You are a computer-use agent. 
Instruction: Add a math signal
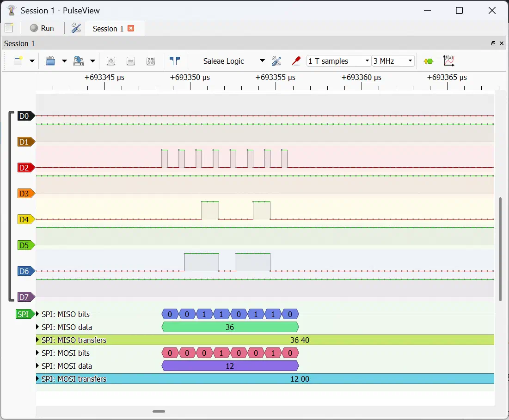[x=448, y=61]
